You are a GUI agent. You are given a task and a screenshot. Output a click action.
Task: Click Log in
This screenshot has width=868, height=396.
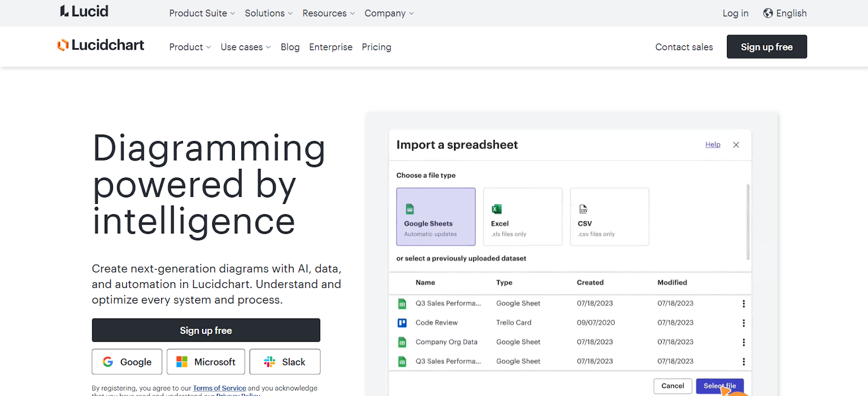click(736, 13)
